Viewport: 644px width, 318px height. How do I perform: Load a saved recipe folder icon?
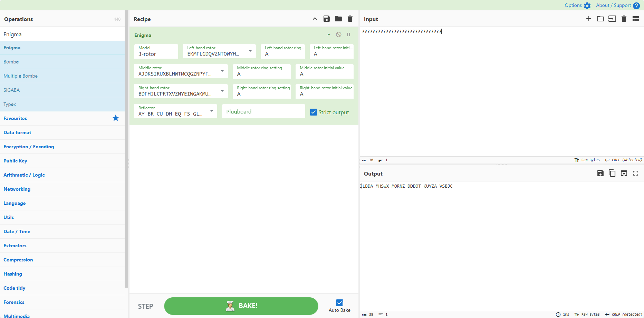point(338,19)
